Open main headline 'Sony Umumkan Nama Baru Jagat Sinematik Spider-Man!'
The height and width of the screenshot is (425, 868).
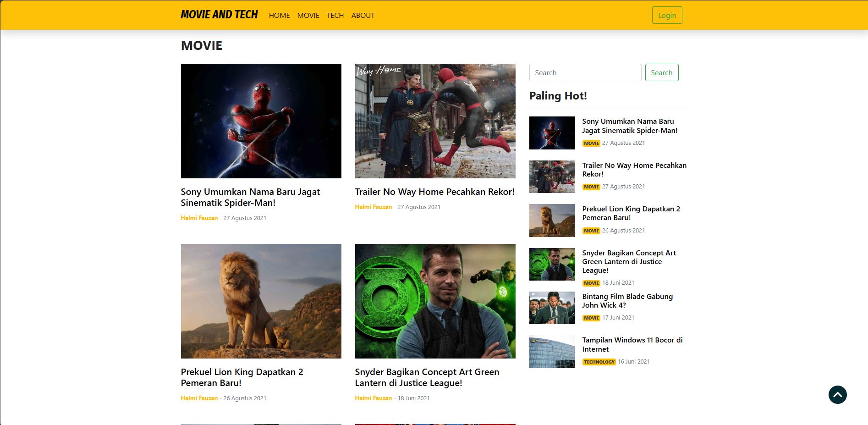[x=250, y=197]
